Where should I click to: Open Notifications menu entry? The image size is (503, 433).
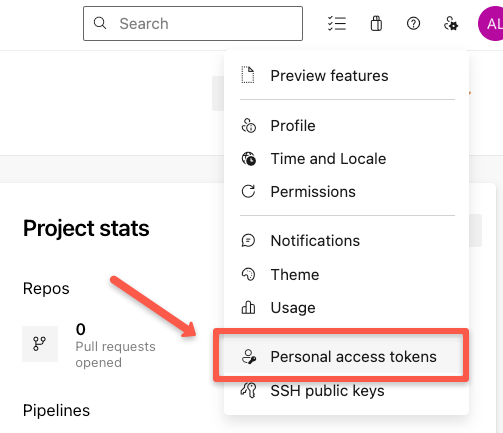tap(347, 241)
